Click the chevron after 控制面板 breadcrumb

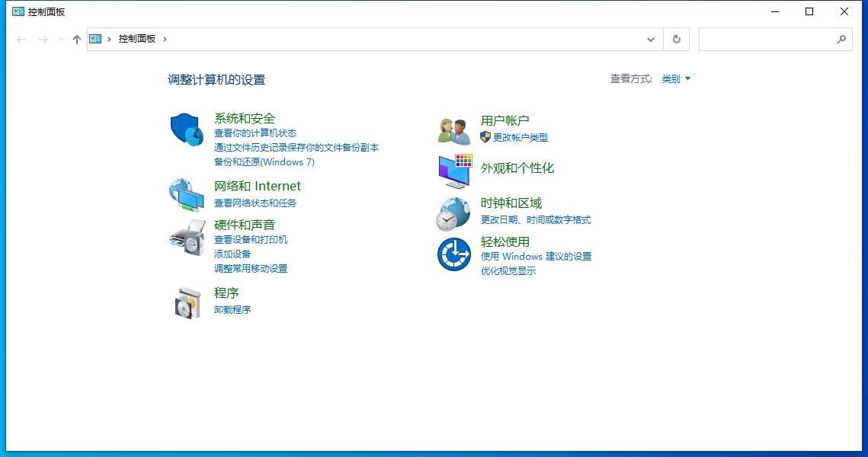coord(164,39)
